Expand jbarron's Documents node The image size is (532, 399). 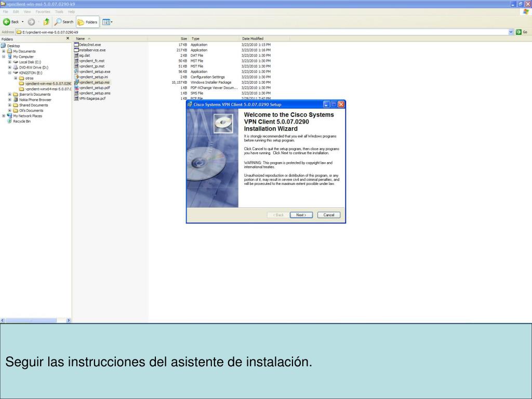pyautogui.click(x=10, y=95)
